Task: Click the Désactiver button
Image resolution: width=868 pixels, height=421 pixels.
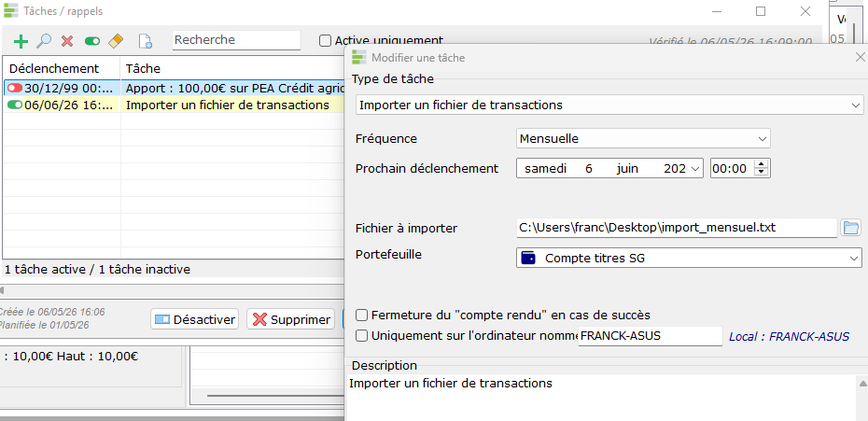Action: tap(194, 319)
